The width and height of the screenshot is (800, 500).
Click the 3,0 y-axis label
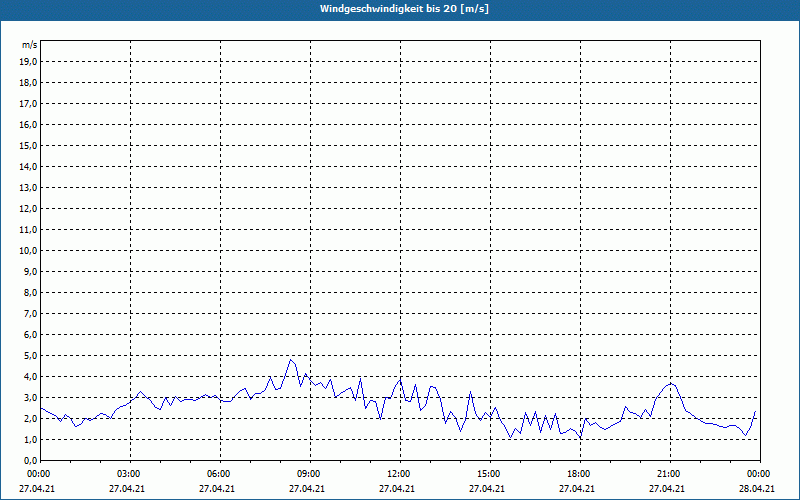(31, 397)
